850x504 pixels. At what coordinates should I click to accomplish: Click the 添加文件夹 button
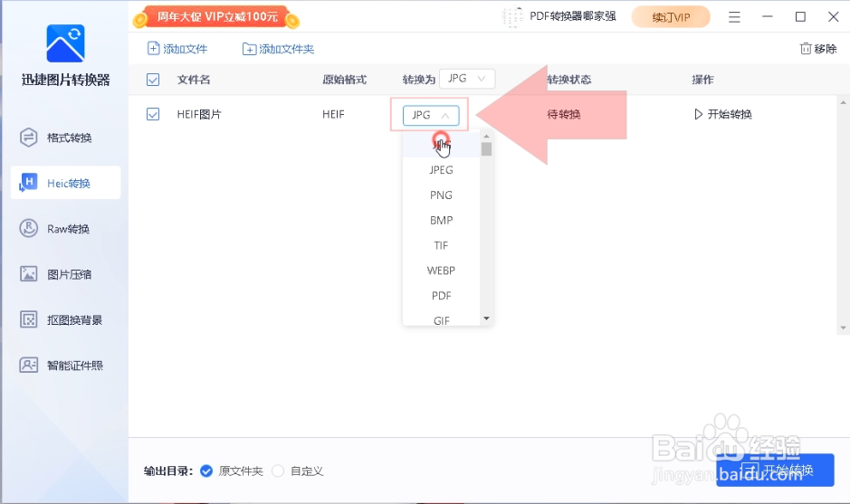click(278, 49)
